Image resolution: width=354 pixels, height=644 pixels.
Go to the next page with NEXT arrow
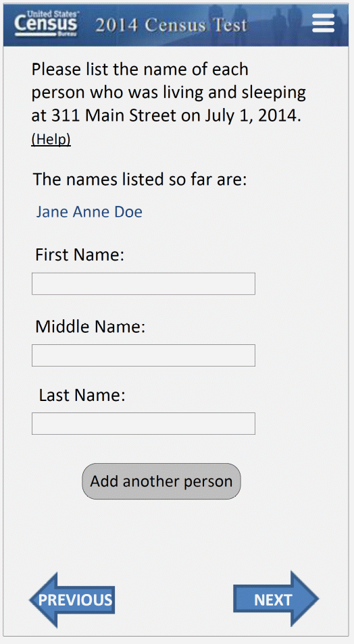pyautogui.click(x=276, y=599)
